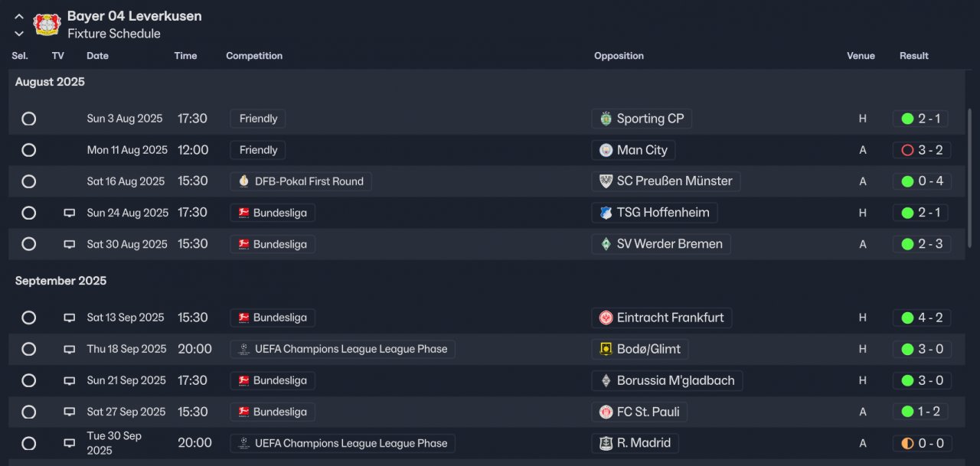Click the Bayer 04 Leverkusen club crest
This screenshot has width=980, height=466.
(47, 24)
